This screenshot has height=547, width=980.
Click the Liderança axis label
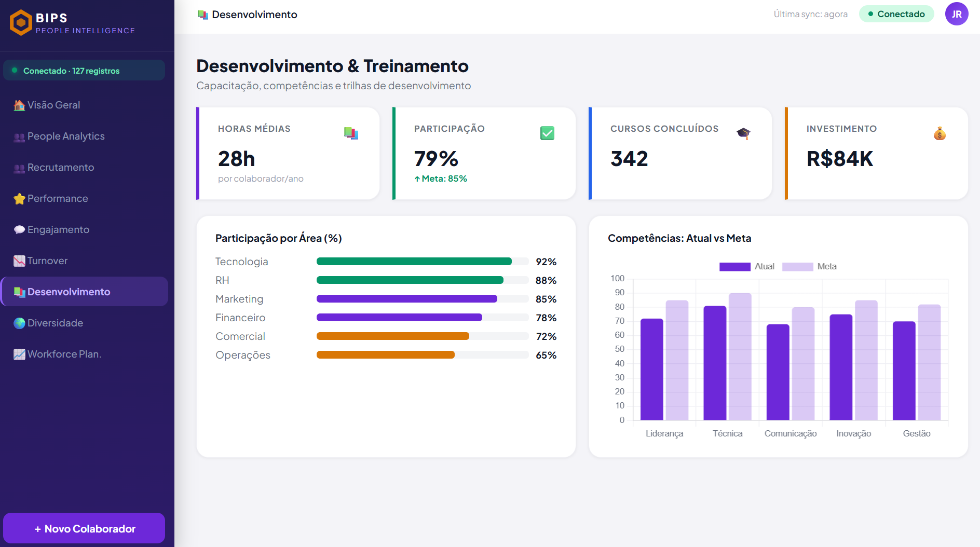[x=664, y=434]
